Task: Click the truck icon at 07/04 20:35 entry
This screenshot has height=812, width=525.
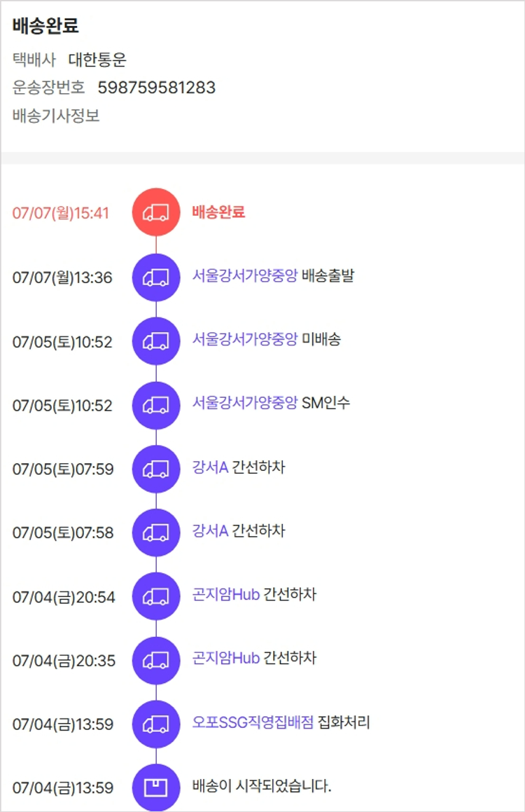Action: [x=156, y=660]
